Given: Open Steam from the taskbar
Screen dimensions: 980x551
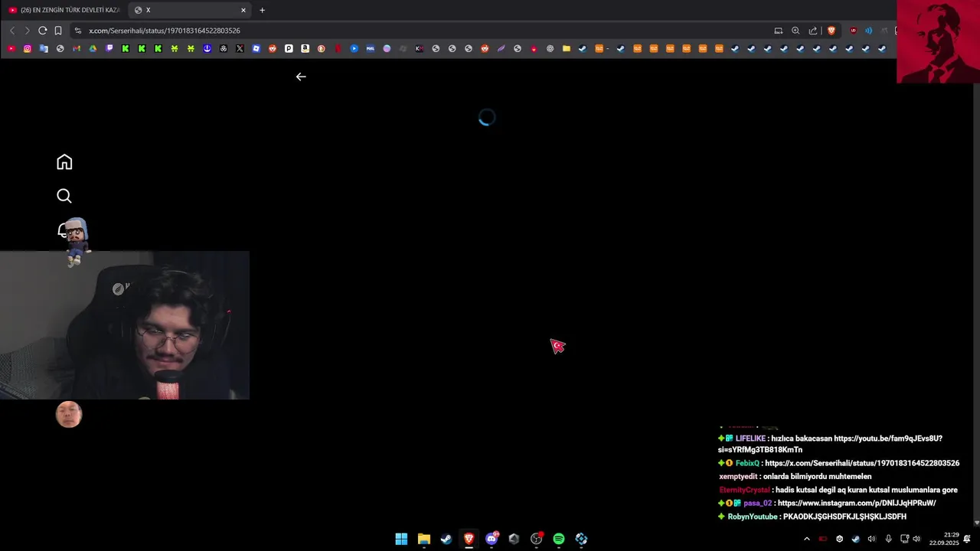Looking at the screenshot, I should (446, 539).
